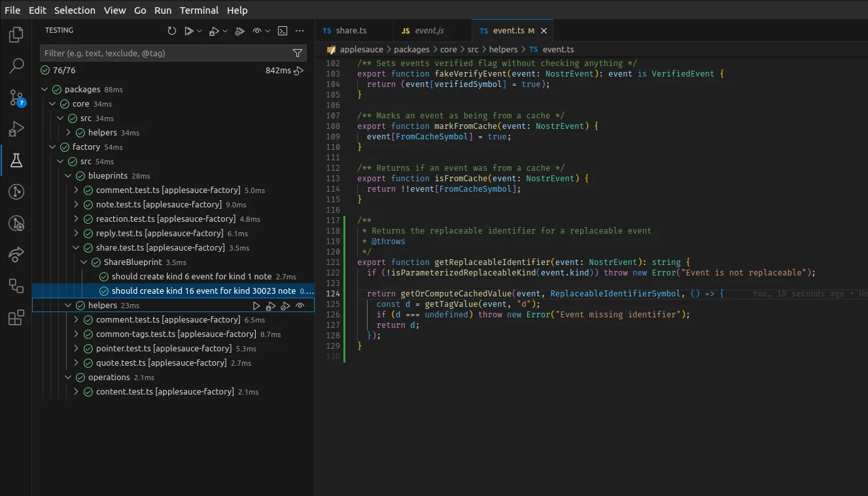Toggle continuous run on helpers row

pos(300,306)
